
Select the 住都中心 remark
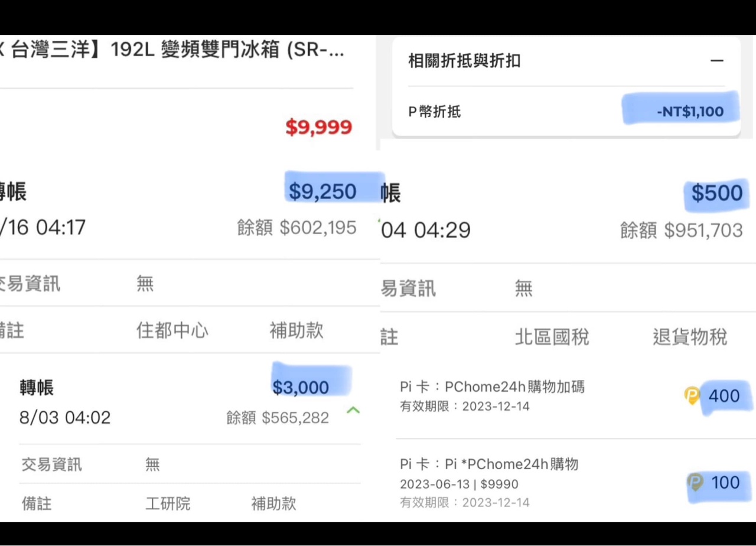pos(172,330)
